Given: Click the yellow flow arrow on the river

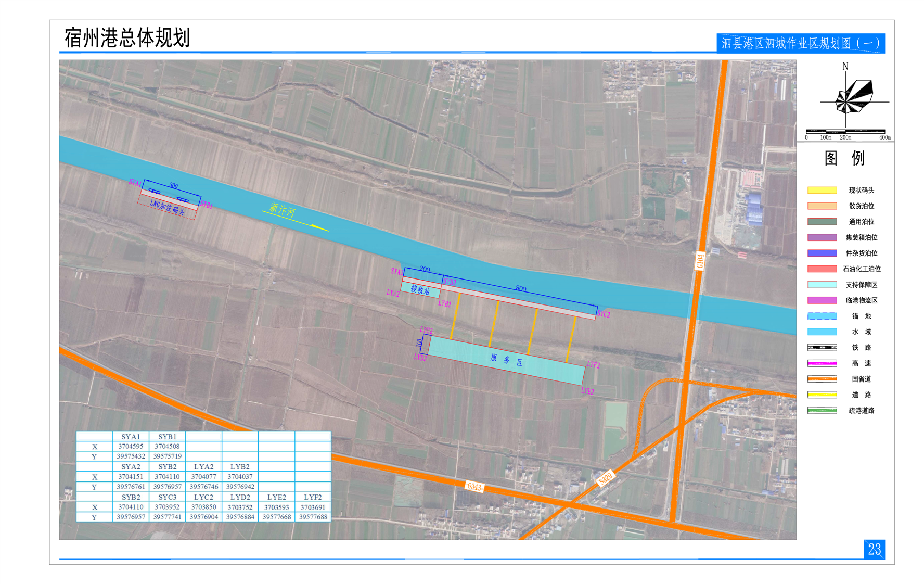Looking at the screenshot, I should pyautogui.click(x=297, y=221).
